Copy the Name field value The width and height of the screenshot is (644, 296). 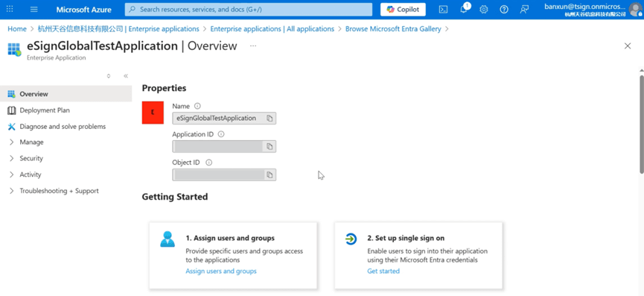point(270,119)
